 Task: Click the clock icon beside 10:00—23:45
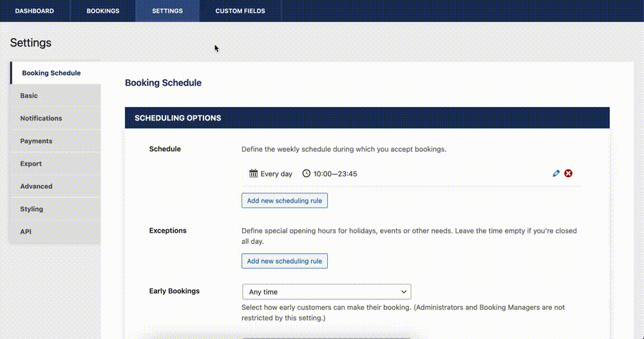click(x=307, y=173)
